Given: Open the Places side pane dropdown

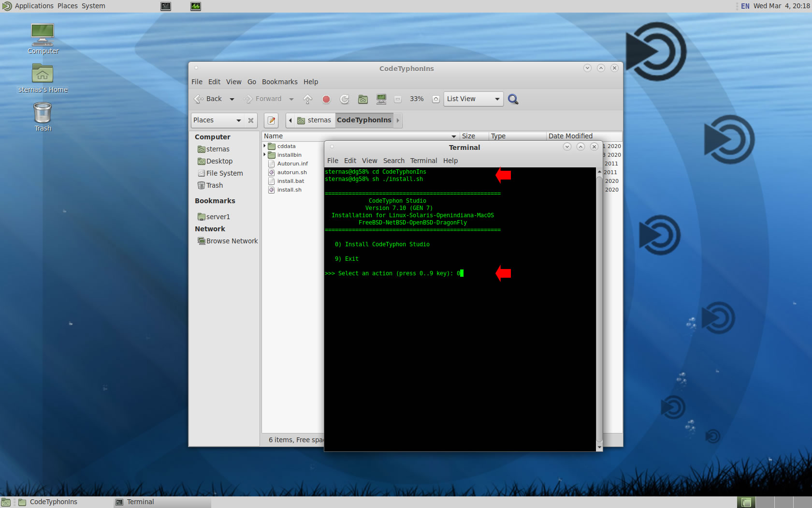Looking at the screenshot, I should point(217,120).
